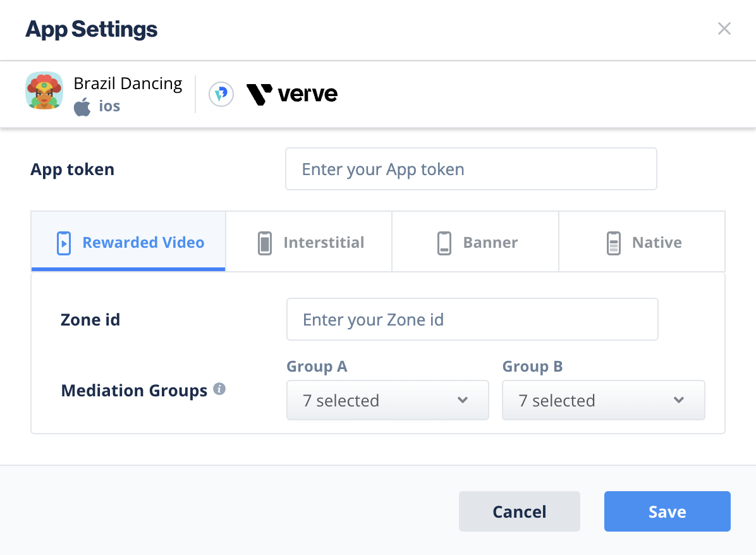Image resolution: width=756 pixels, height=555 pixels.
Task: Click the Verve logo
Action: (x=292, y=94)
